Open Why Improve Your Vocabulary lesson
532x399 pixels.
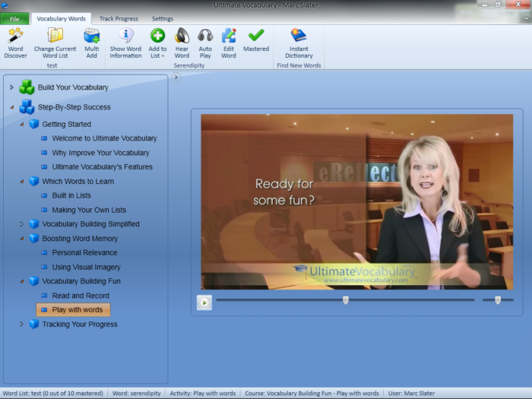(100, 153)
